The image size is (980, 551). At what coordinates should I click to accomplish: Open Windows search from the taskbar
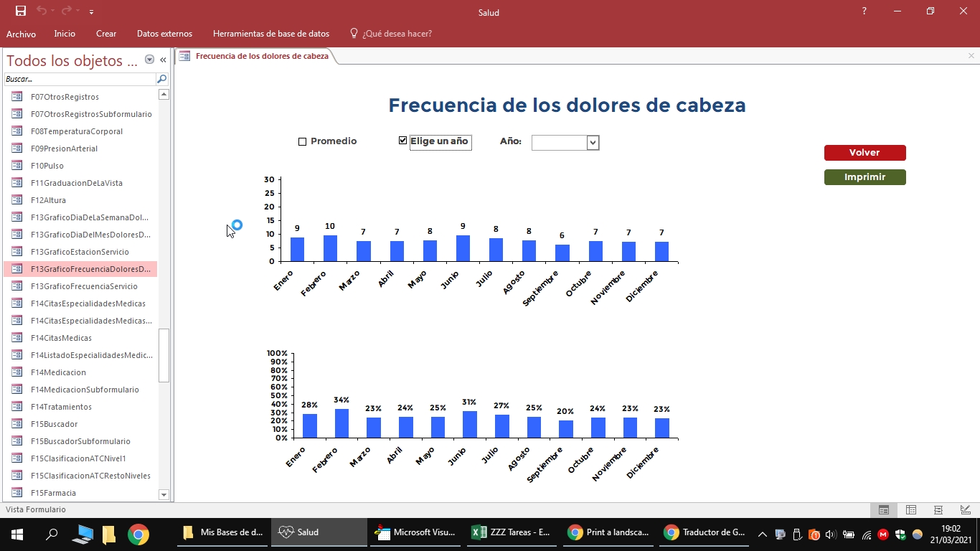[52, 534]
